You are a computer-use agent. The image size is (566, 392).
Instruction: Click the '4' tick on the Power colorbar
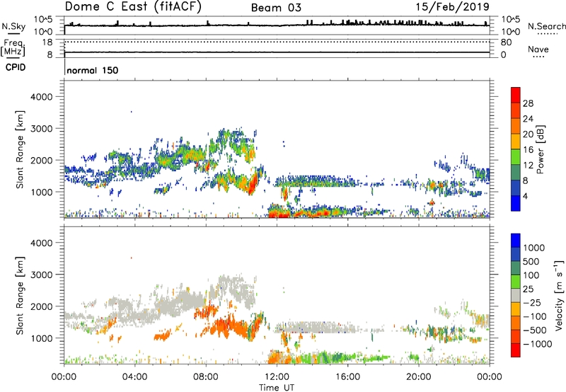pos(525,196)
